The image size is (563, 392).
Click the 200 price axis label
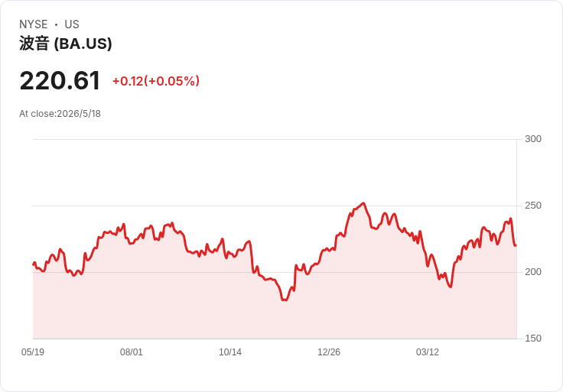coord(533,272)
